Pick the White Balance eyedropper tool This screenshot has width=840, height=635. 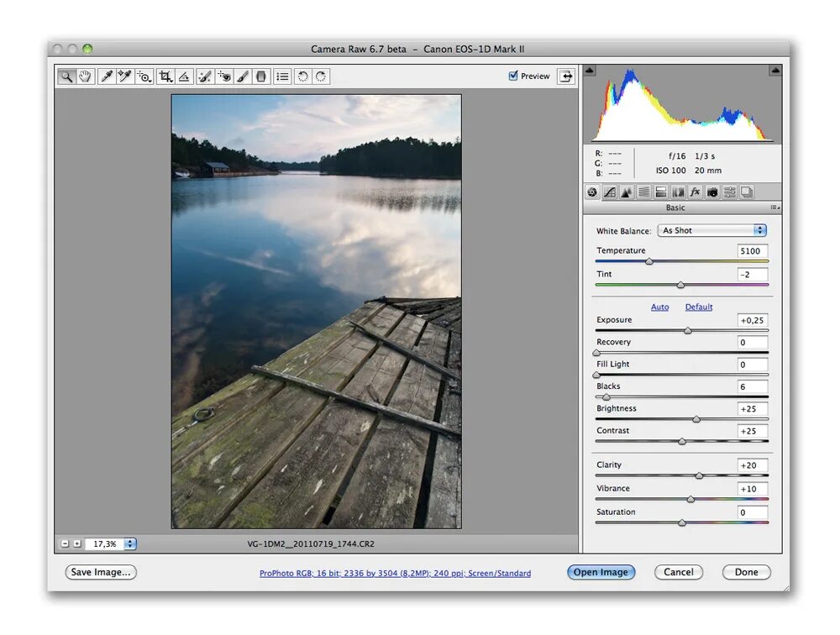point(107,76)
